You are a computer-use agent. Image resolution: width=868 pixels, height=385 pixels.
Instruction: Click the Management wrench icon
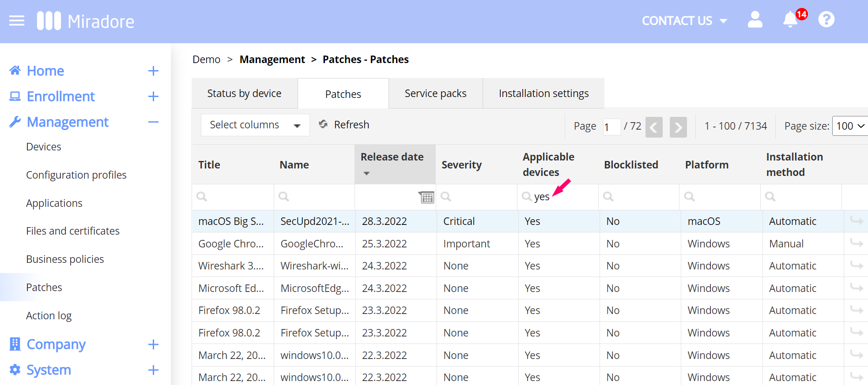coord(15,122)
